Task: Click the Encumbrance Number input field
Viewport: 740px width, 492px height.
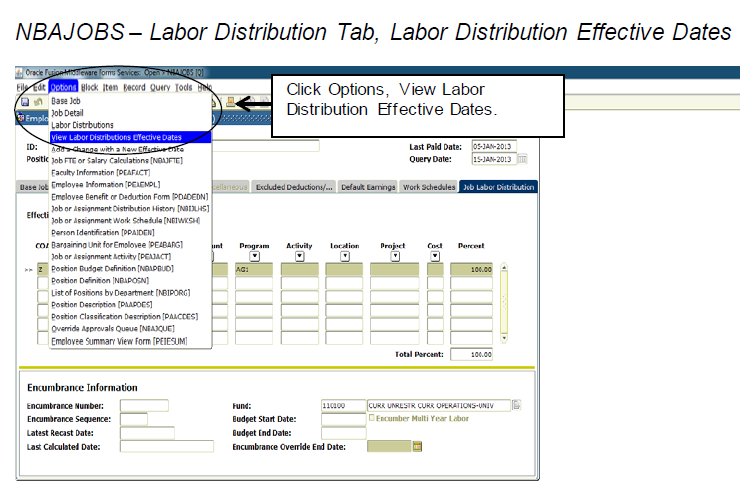Action: pos(144,405)
